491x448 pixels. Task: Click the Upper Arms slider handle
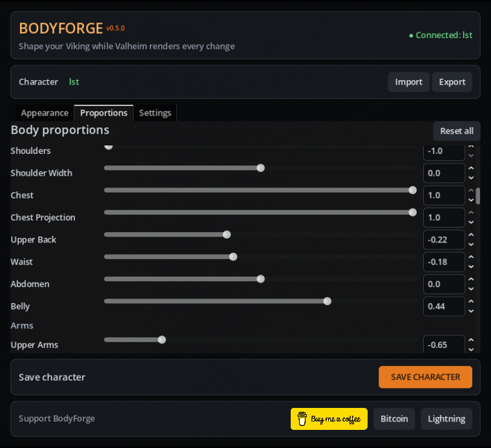(162, 340)
